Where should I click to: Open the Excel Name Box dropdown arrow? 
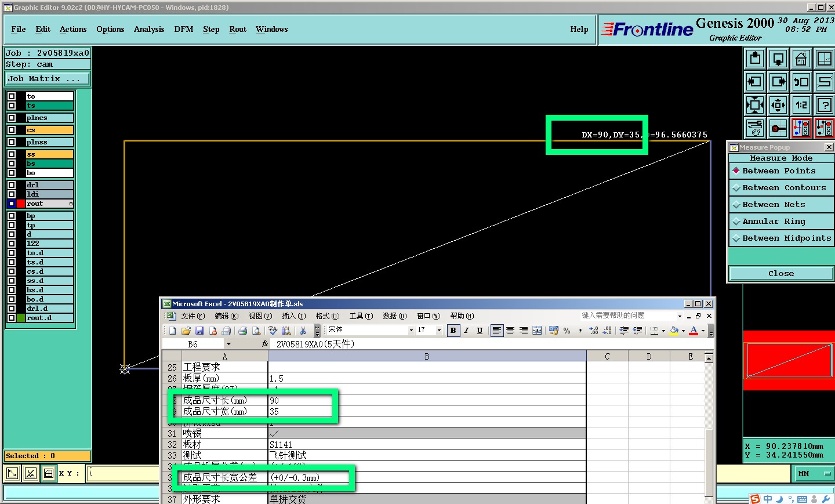(228, 344)
